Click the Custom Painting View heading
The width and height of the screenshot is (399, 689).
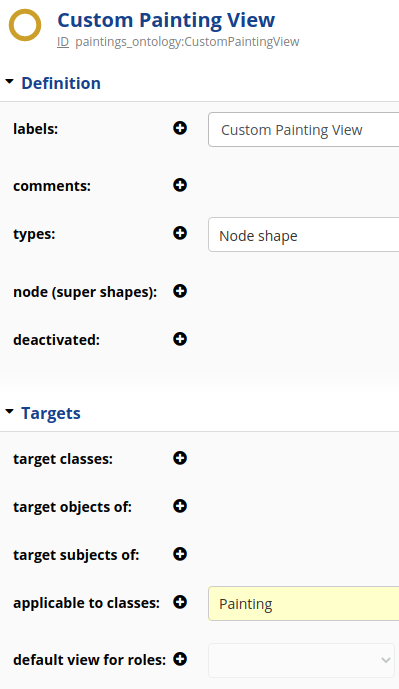[166, 20]
